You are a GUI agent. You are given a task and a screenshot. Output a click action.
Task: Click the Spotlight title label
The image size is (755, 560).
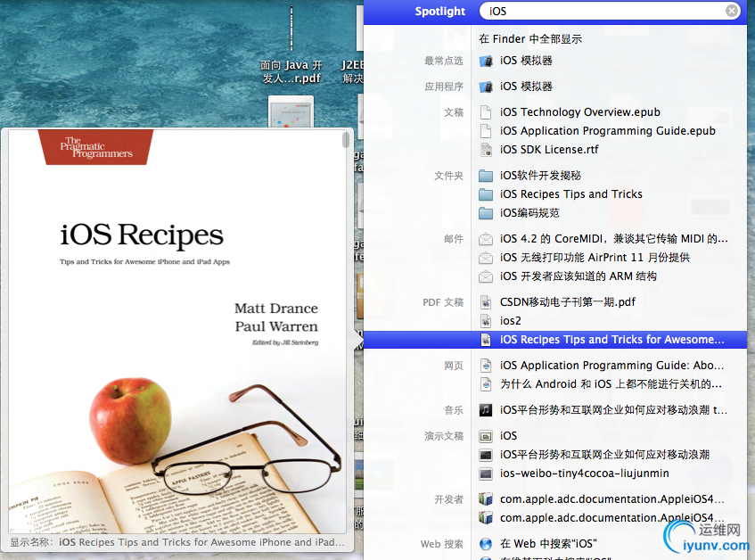440,11
